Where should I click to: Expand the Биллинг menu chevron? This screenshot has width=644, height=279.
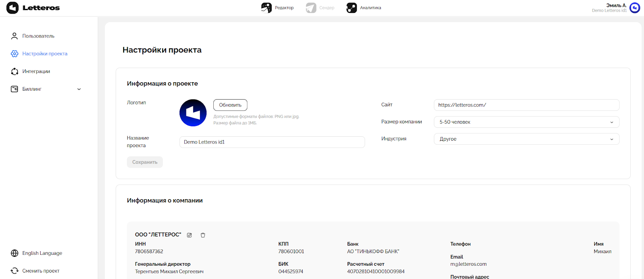[x=79, y=89]
